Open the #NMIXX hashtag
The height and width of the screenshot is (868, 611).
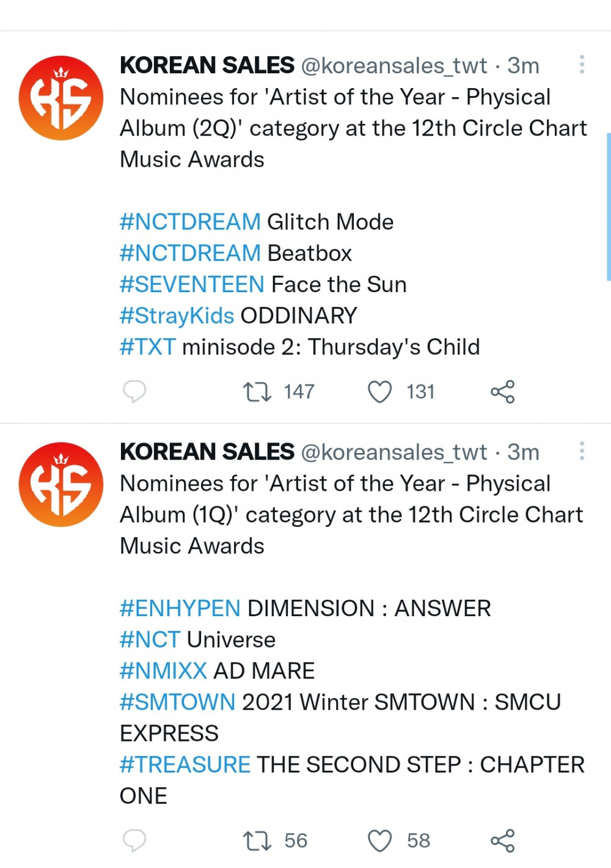(164, 671)
